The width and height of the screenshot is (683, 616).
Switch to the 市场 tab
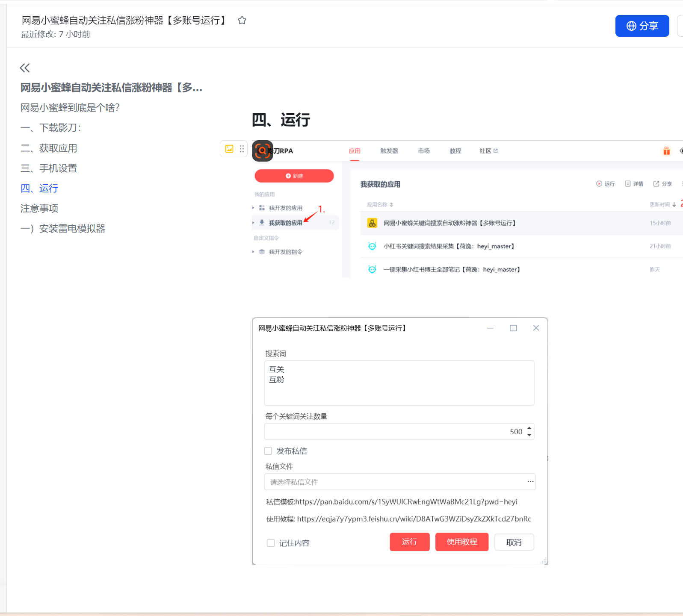pyautogui.click(x=424, y=151)
